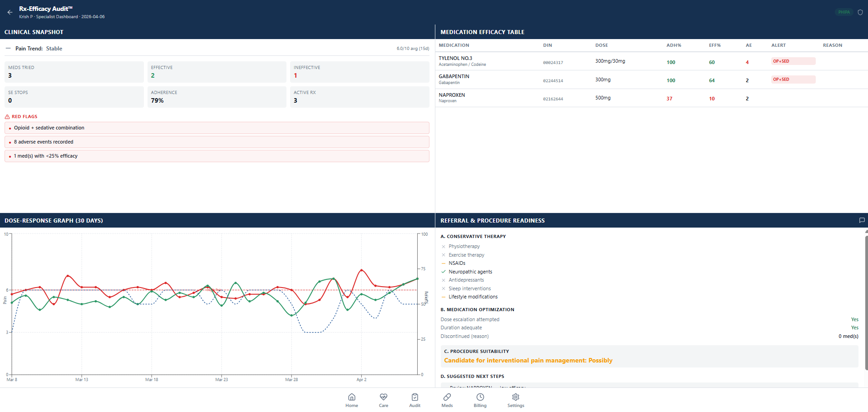Image resolution: width=868 pixels, height=412 pixels.
Task: Click the OP+SED alert for Gabapentin
Action: (793, 79)
